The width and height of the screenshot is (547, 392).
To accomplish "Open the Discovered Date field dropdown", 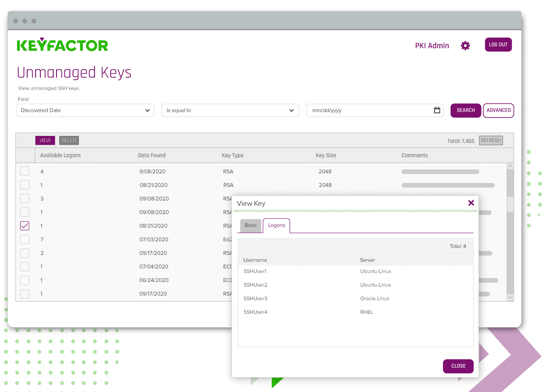I will tap(85, 110).
